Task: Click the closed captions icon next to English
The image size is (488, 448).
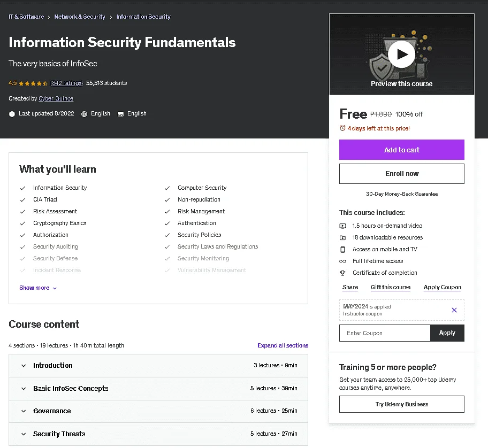Action: [120, 114]
